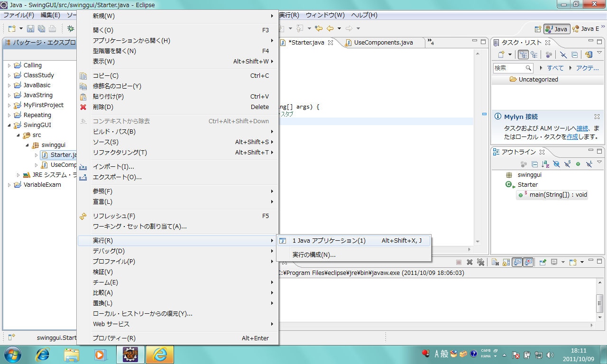607x364 pixels.
Task: Toggle Categorized view in Task List
Action: (x=524, y=55)
